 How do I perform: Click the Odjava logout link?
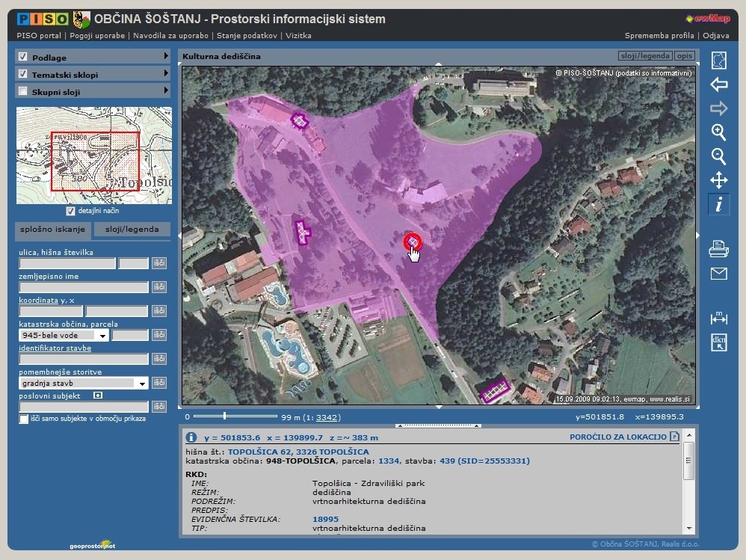(716, 35)
